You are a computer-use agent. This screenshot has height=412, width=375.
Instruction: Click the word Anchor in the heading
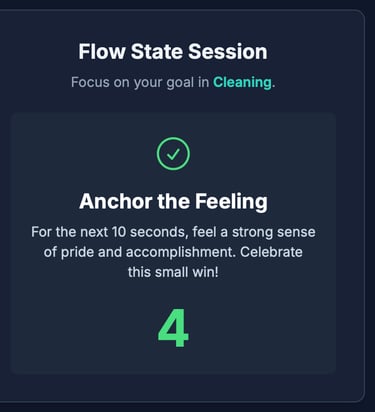click(115, 201)
